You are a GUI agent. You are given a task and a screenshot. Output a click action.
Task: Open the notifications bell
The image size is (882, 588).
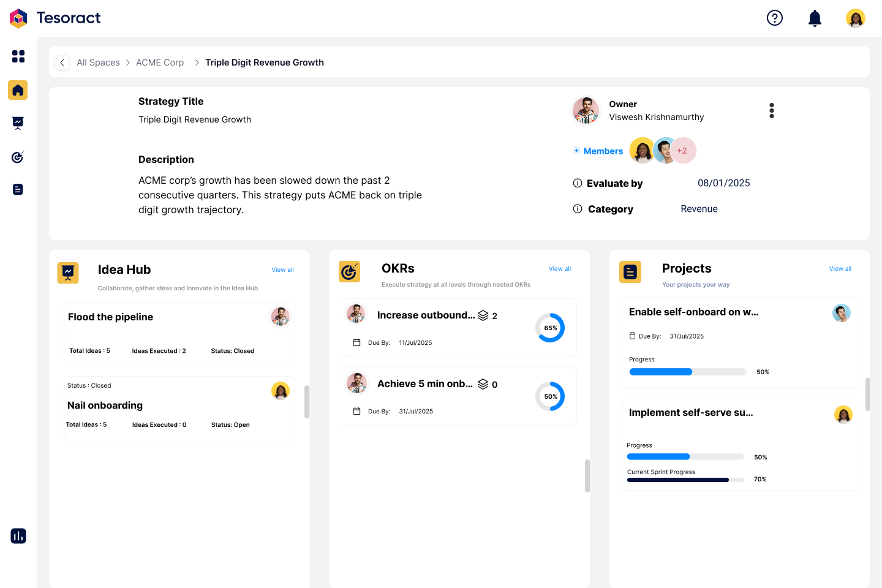pyautogui.click(x=815, y=18)
